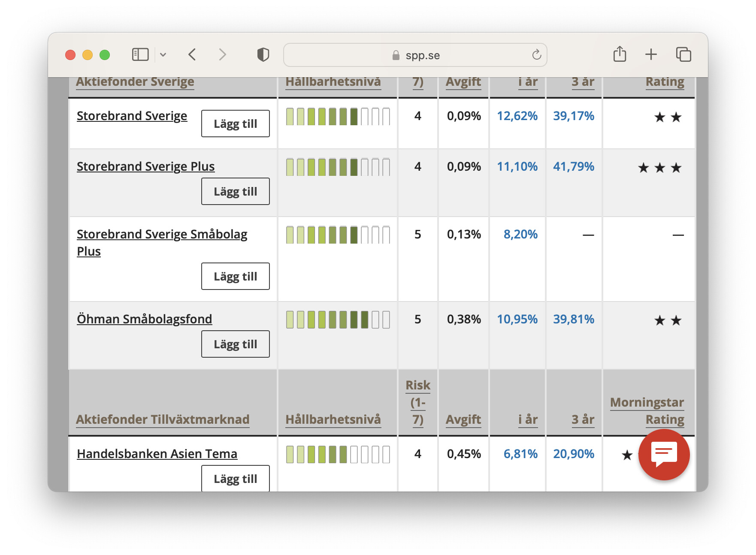The width and height of the screenshot is (756, 555).
Task: Add Öhman Småbolagsfond via Lägg till
Action: 235,344
